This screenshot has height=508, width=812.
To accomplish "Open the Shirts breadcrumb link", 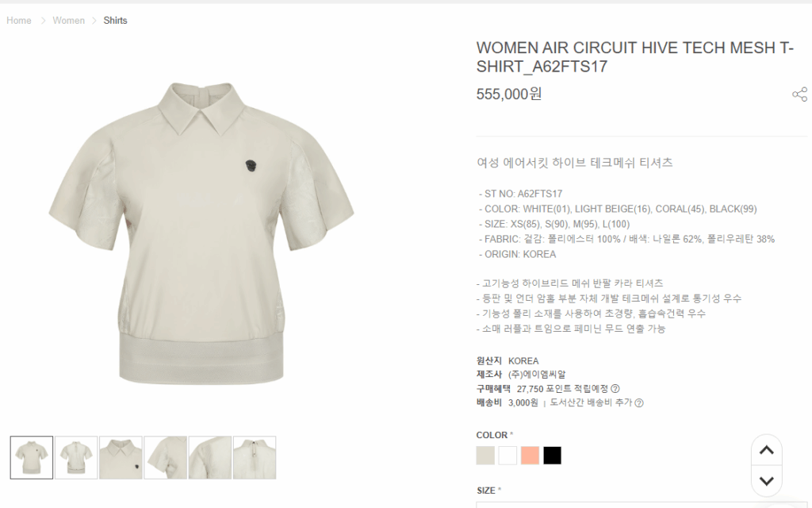I will point(115,20).
